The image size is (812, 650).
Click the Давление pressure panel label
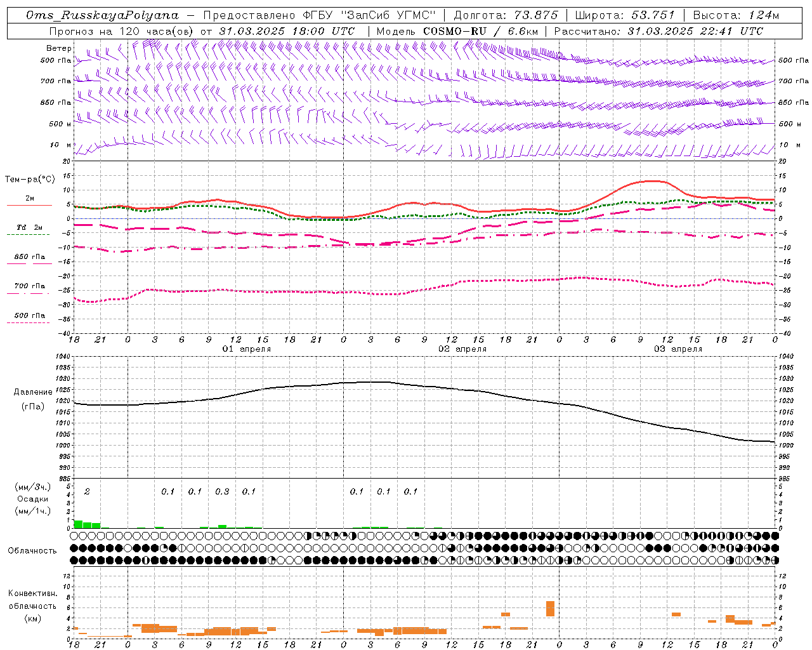[33, 392]
